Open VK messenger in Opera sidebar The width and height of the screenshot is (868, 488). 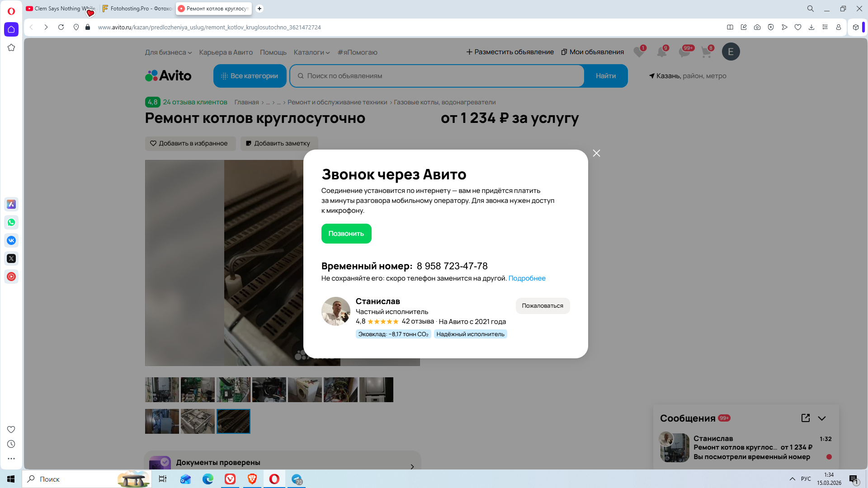11,240
